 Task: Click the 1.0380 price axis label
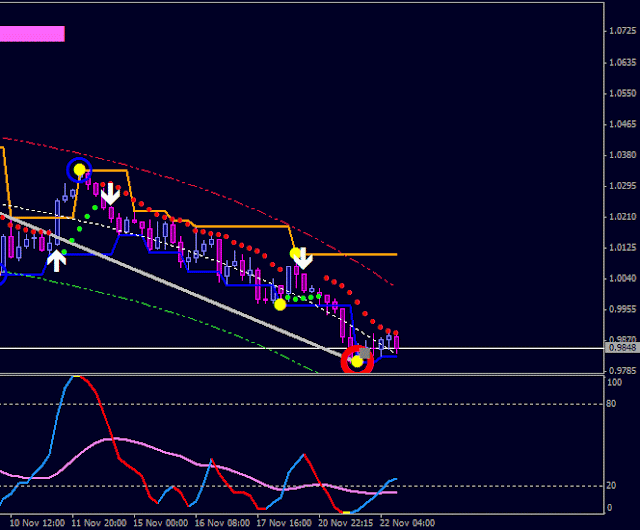622,155
